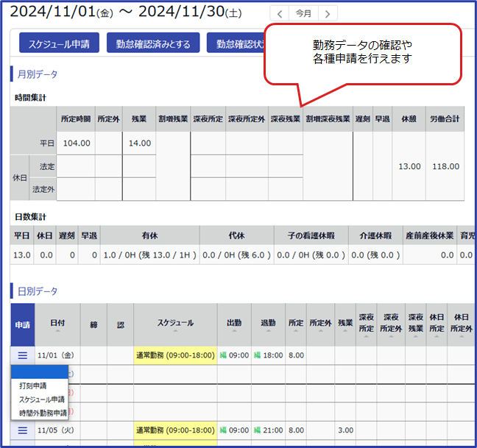The image size is (477, 448).
Task: Click the 代休 value 0.0 / 0H (残 6.0) cell
Action: click(x=237, y=255)
